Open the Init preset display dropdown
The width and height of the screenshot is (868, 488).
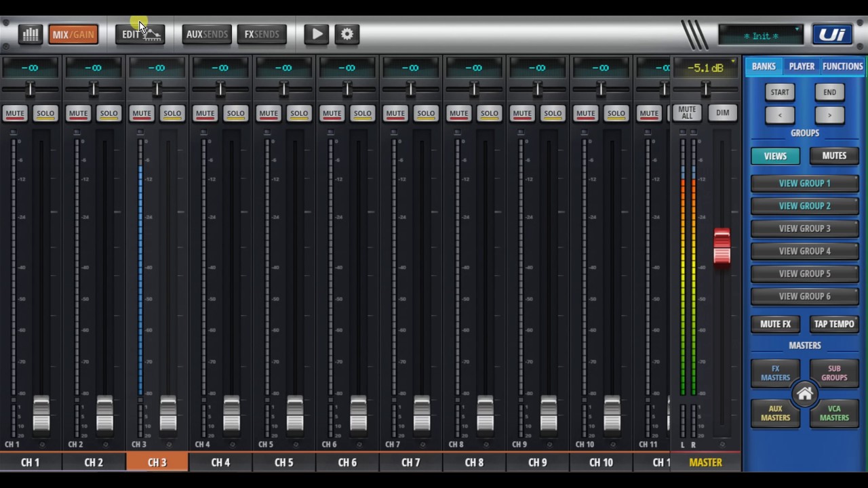coord(761,35)
